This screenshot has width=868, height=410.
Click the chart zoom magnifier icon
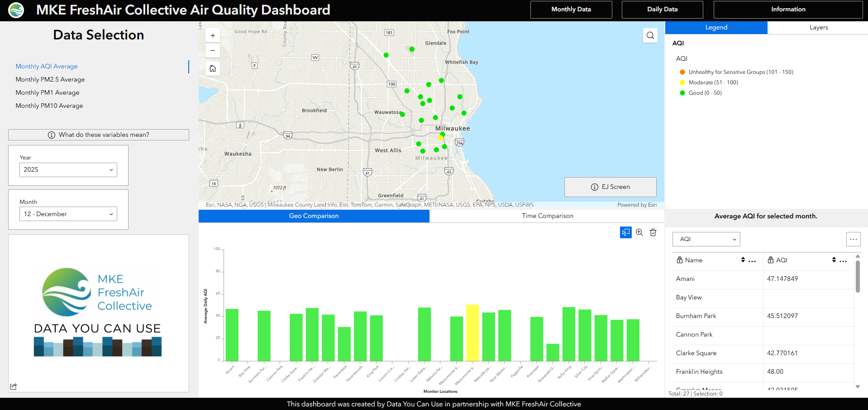tap(639, 232)
